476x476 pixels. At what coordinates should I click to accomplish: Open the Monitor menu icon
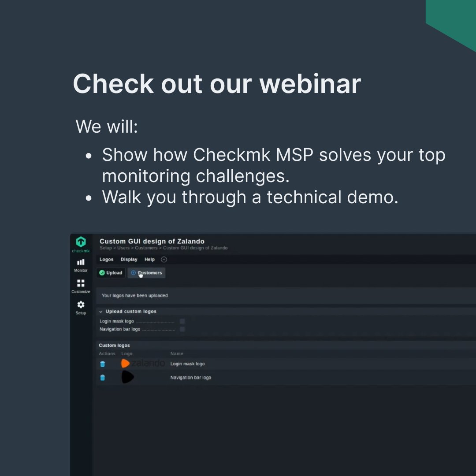coord(81,262)
